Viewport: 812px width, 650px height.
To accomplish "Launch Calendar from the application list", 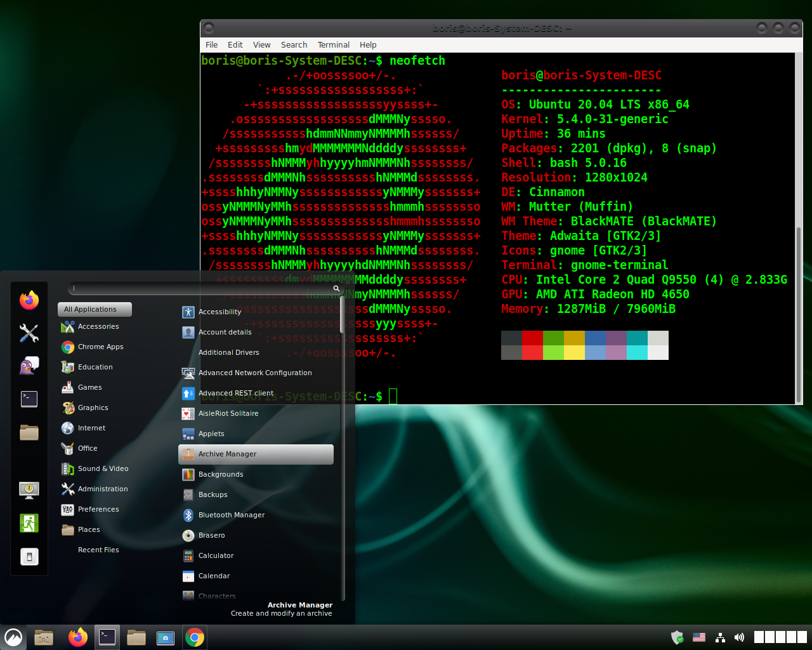I will [257, 576].
